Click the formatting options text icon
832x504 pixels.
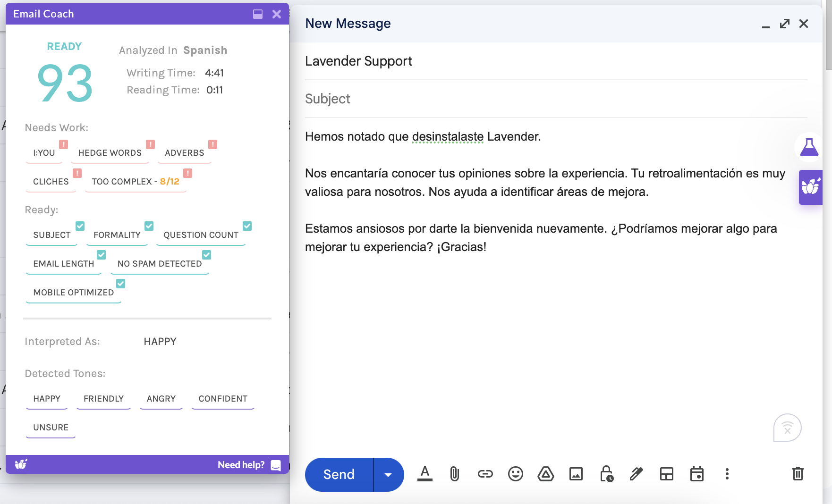[424, 474]
